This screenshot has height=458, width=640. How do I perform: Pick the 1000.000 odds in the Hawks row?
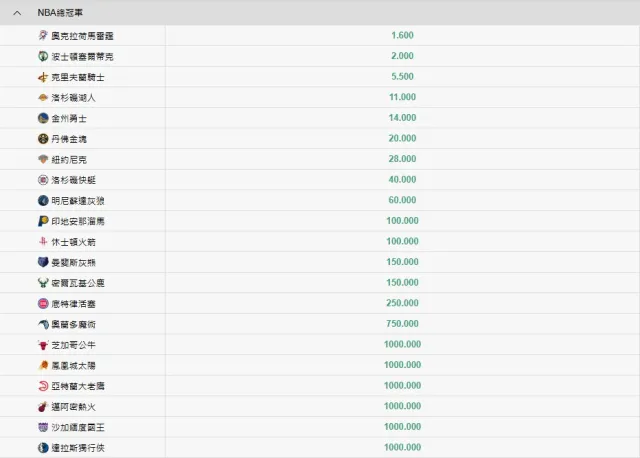coord(402,385)
